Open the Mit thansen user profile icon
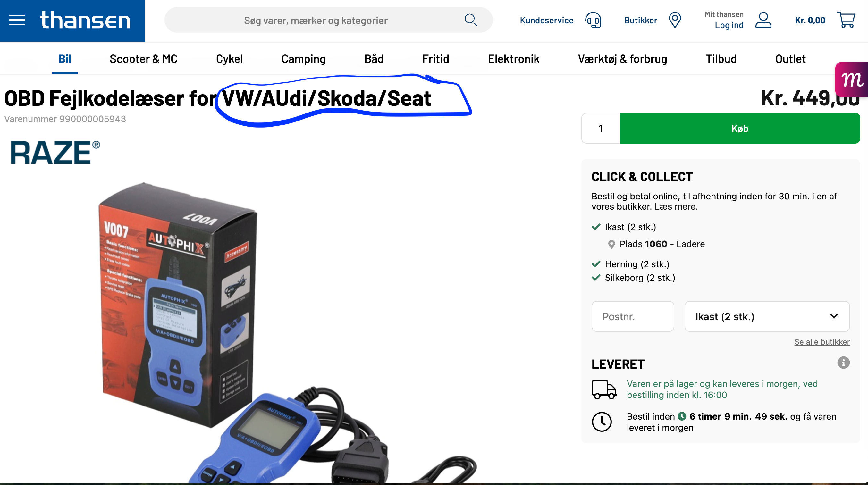 pyautogui.click(x=763, y=20)
